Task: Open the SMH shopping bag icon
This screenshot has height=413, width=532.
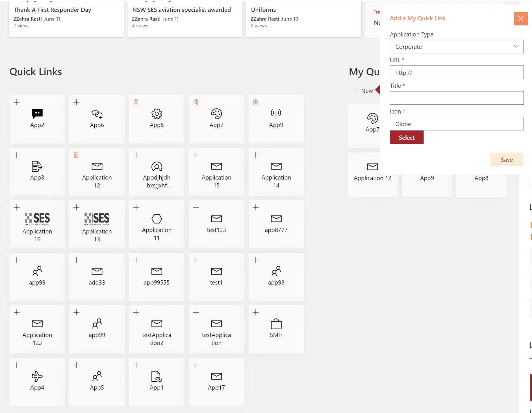Action: (x=276, y=324)
